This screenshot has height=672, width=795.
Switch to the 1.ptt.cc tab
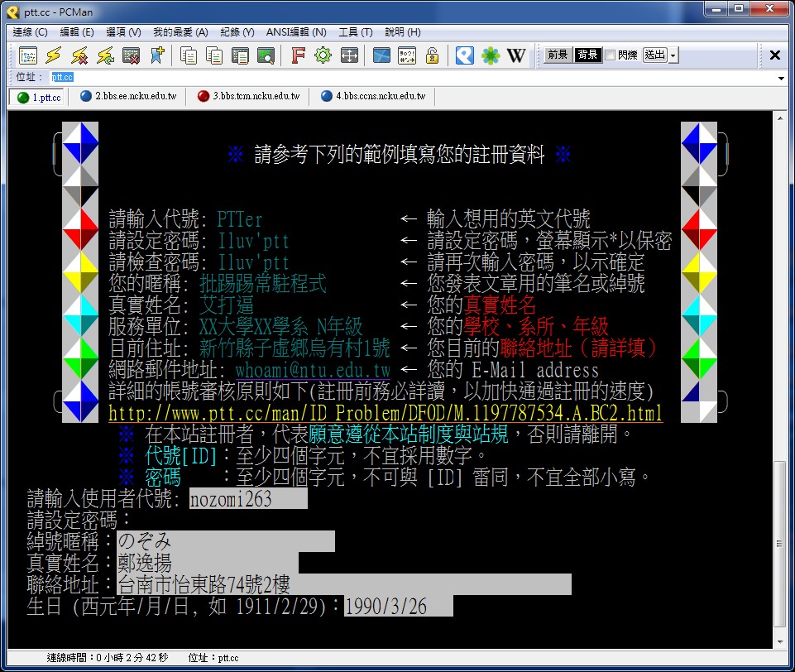click(x=39, y=98)
